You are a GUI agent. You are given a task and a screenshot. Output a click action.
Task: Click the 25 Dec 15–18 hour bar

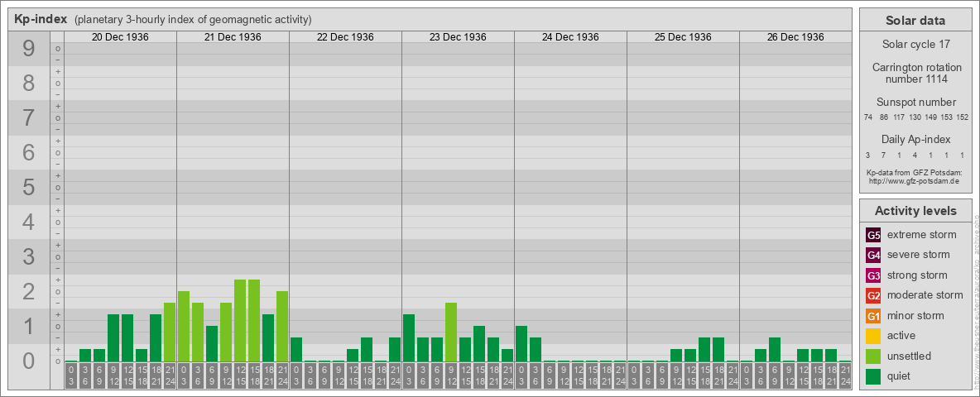(x=704, y=350)
